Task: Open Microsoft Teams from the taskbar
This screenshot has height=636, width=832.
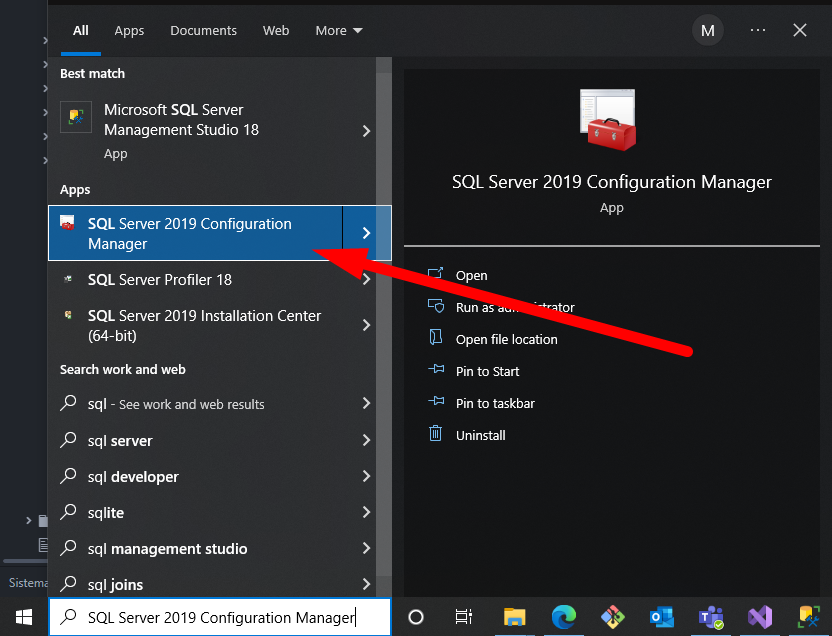Action: tap(711, 617)
